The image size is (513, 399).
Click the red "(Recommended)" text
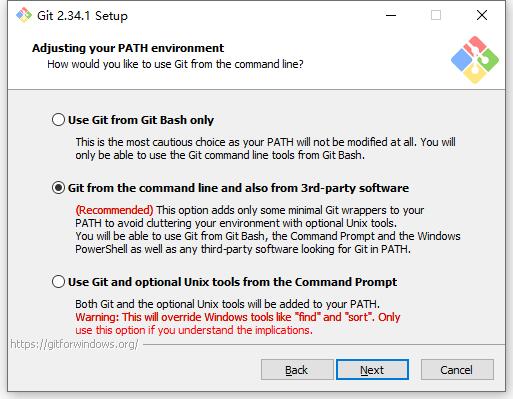[x=114, y=210]
